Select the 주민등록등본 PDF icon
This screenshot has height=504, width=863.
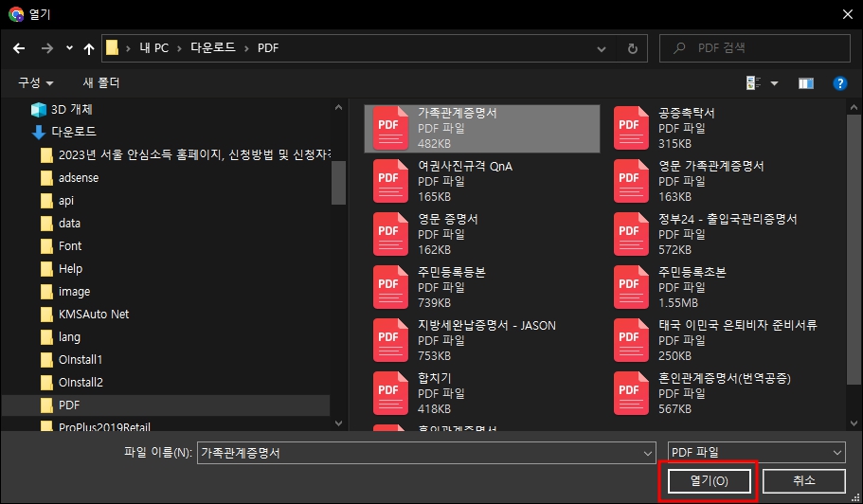pyautogui.click(x=390, y=287)
